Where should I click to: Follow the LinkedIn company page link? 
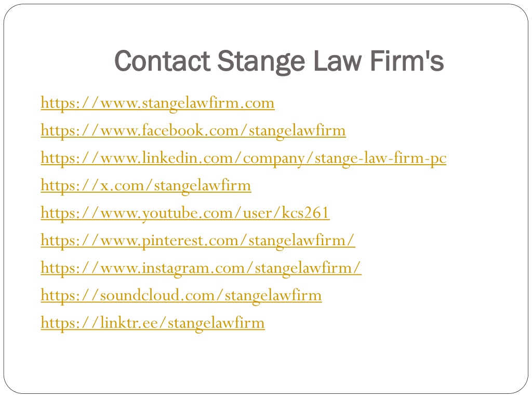coord(243,158)
